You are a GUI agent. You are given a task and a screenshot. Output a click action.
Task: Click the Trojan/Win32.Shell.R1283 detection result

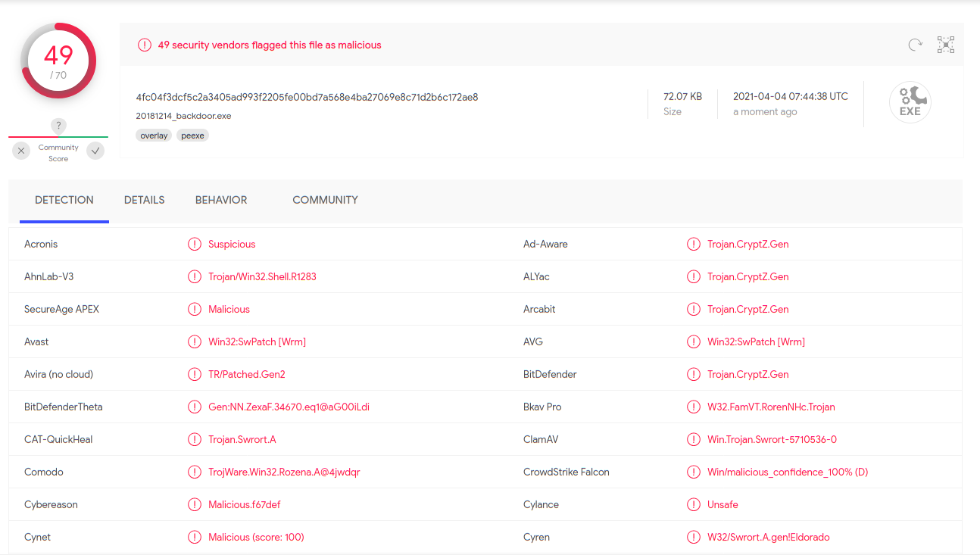[262, 277]
